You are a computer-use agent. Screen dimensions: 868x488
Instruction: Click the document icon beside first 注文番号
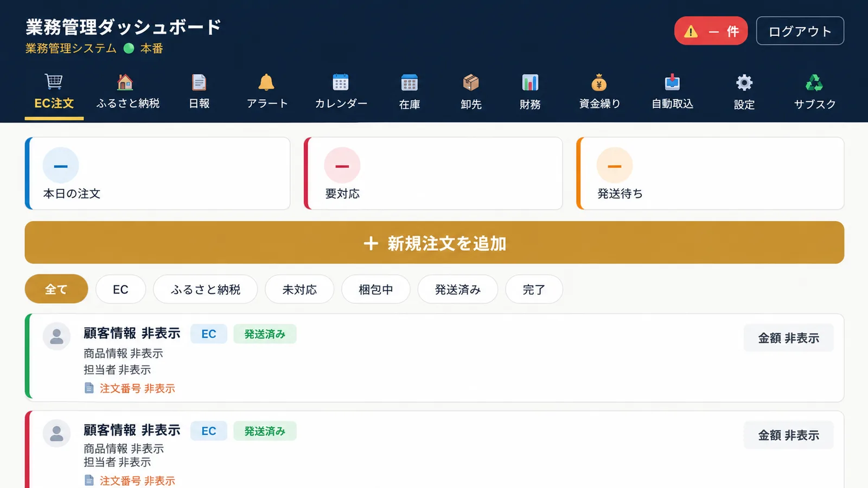click(x=89, y=388)
